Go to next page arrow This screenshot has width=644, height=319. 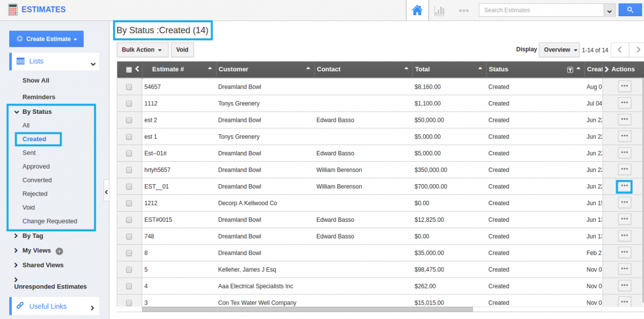click(638, 50)
